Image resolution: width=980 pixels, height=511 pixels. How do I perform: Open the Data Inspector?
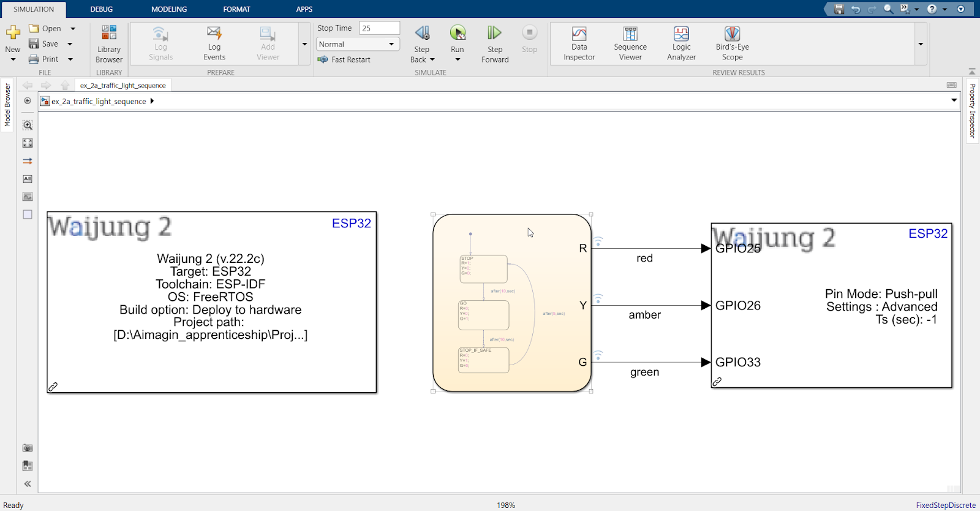coord(579,44)
